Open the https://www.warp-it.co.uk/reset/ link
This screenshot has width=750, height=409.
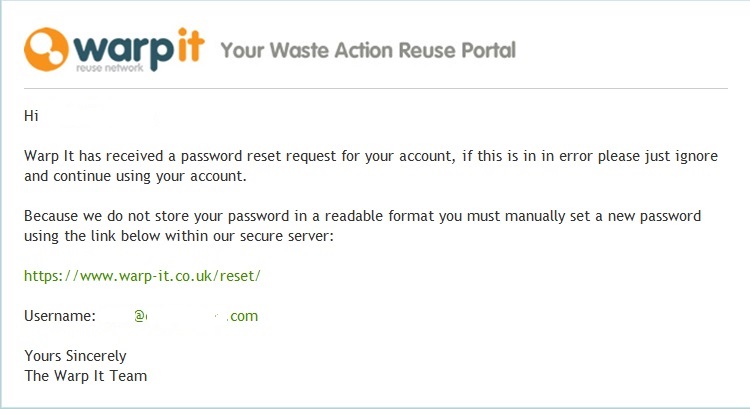click(x=142, y=276)
